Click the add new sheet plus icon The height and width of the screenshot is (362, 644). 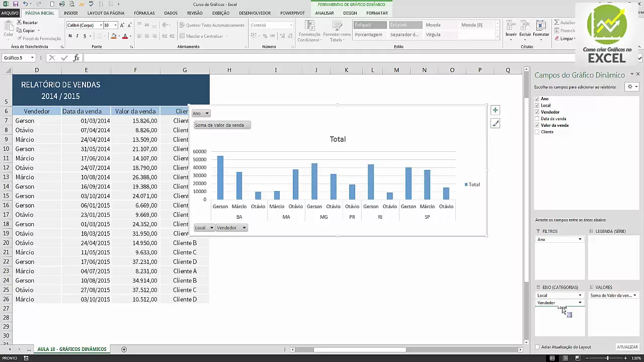pos(124,349)
